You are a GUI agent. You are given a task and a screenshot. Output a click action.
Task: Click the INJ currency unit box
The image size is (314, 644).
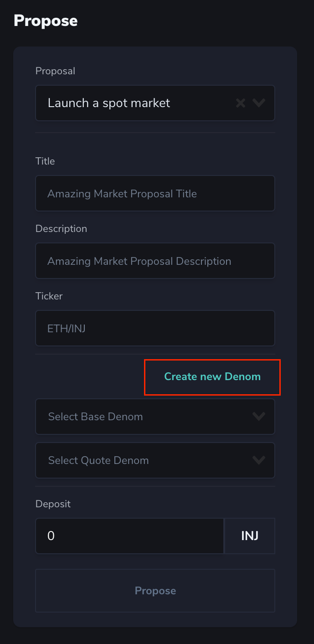tap(250, 536)
